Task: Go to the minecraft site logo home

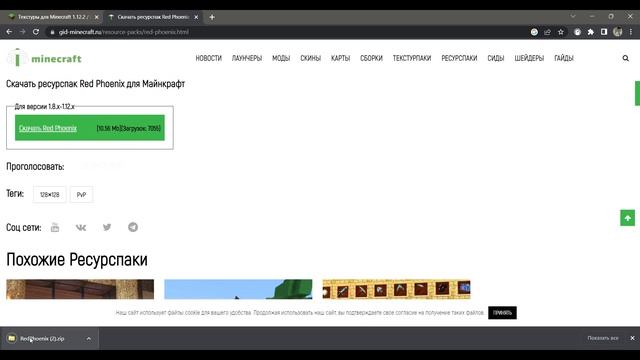Action: pos(44,58)
